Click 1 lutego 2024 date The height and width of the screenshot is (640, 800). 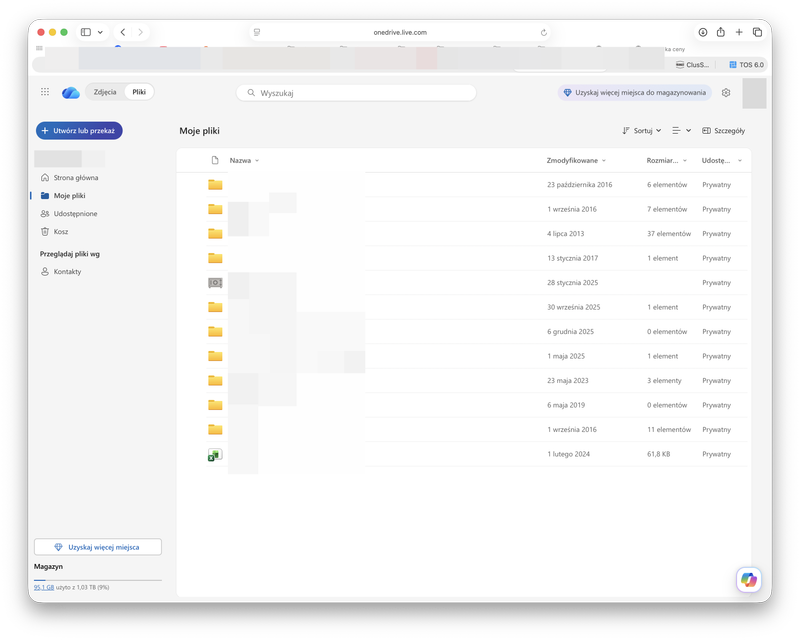568,454
